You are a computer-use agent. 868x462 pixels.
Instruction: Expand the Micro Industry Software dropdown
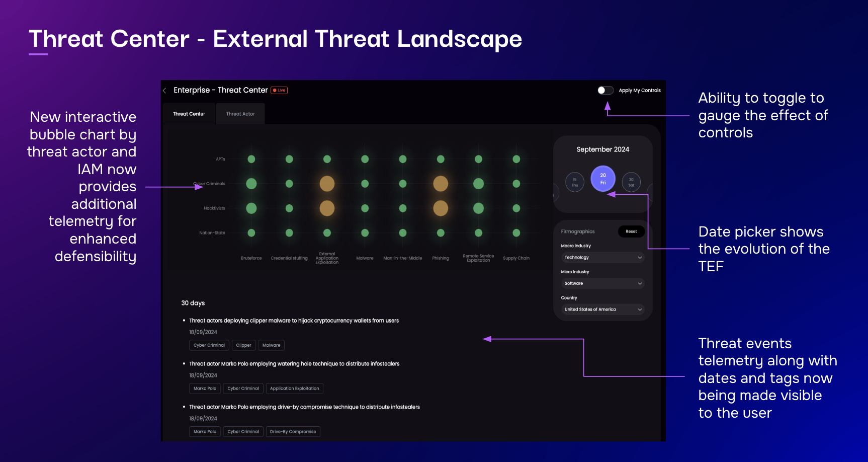[602, 283]
